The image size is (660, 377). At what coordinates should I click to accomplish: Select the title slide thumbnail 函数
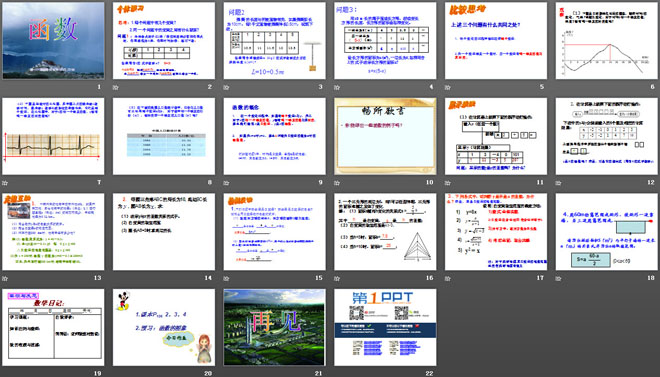pyautogui.click(x=53, y=41)
